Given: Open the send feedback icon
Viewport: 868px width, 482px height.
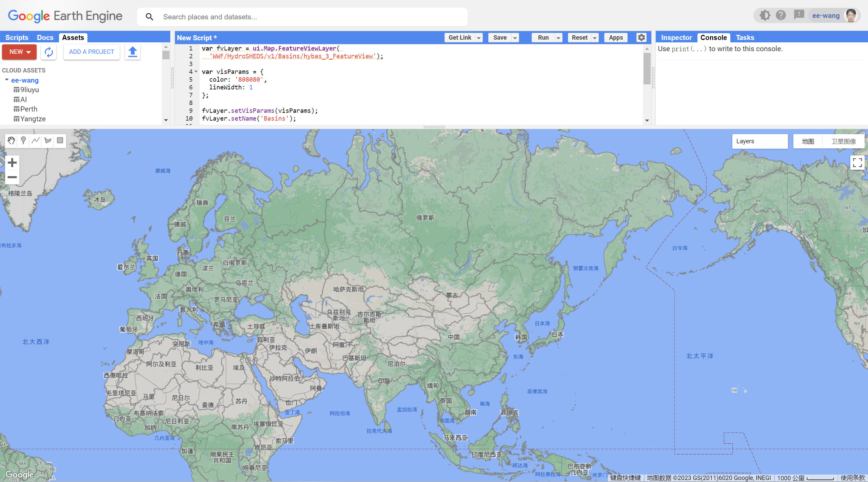Looking at the screenshot, I should pos(799,15).
